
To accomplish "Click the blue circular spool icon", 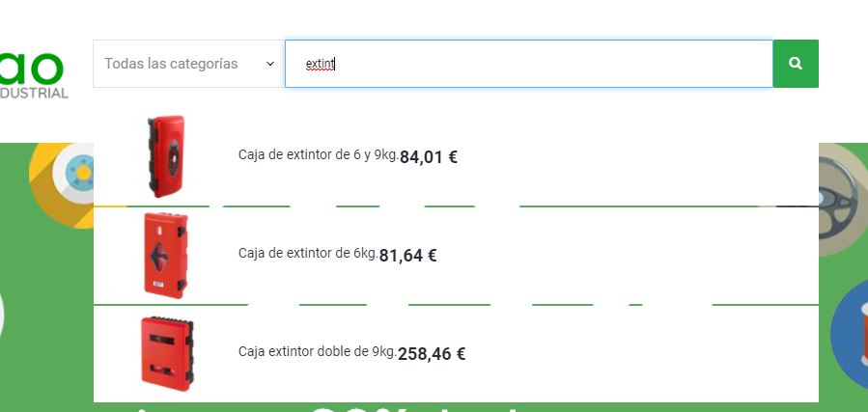I will pos(850,333).
